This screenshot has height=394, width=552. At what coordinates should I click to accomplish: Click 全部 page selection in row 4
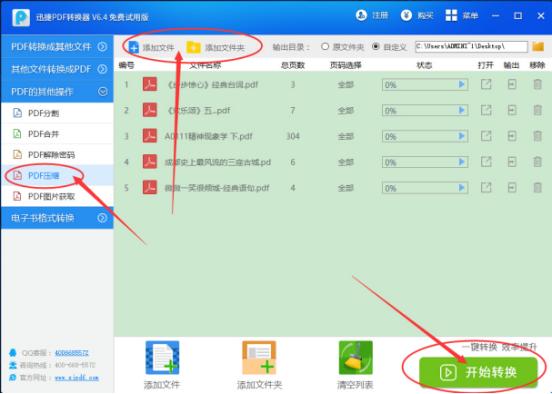[345, 162]
